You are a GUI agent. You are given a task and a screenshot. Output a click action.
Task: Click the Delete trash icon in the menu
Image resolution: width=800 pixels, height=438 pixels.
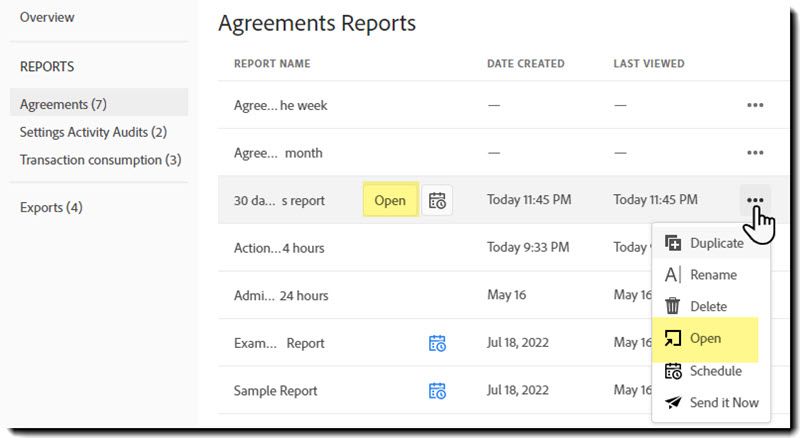coord(673,306)
